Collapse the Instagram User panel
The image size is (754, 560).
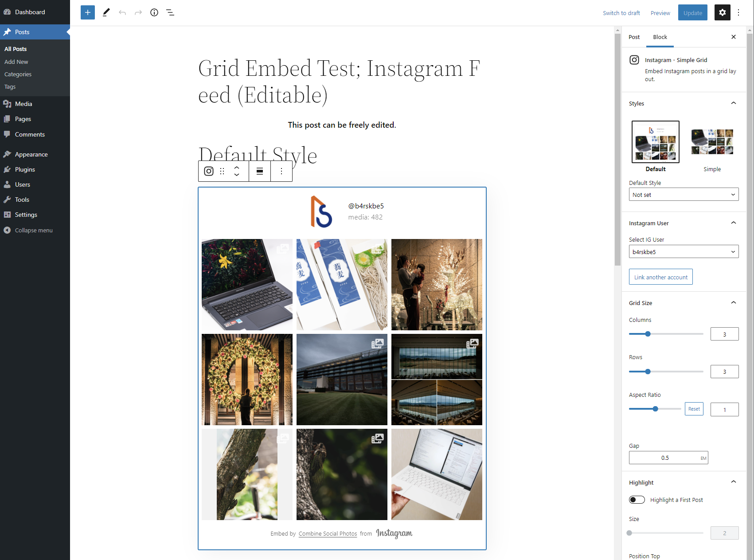click(x=734, y=223)
